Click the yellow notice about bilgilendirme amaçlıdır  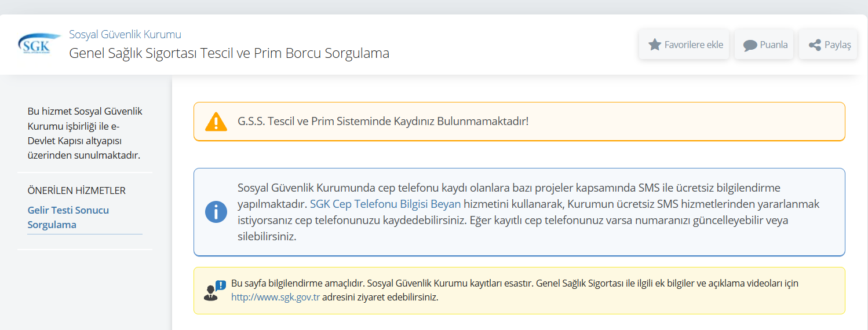515,290
